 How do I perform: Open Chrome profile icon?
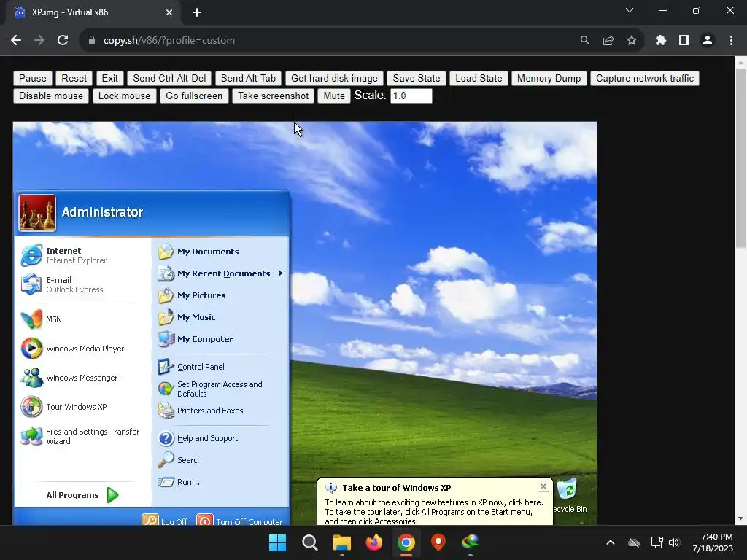point(708,41)
